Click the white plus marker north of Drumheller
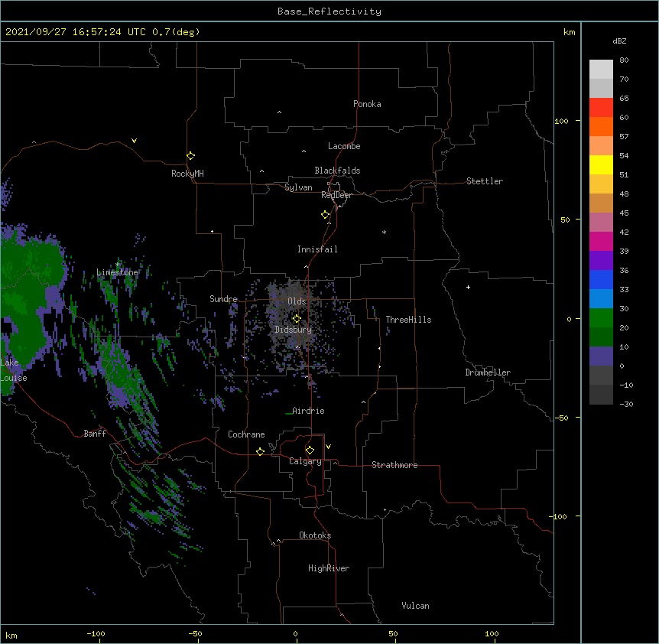 click(468, 287)
